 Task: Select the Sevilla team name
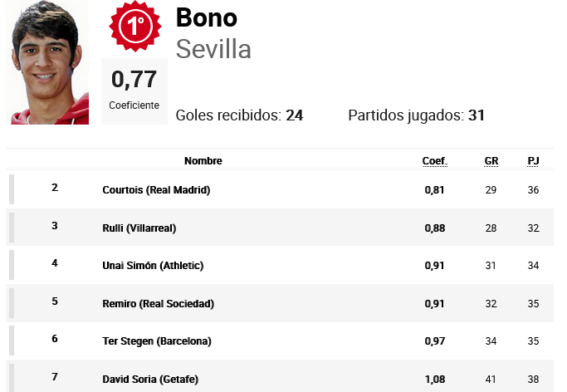pos(213,49)
